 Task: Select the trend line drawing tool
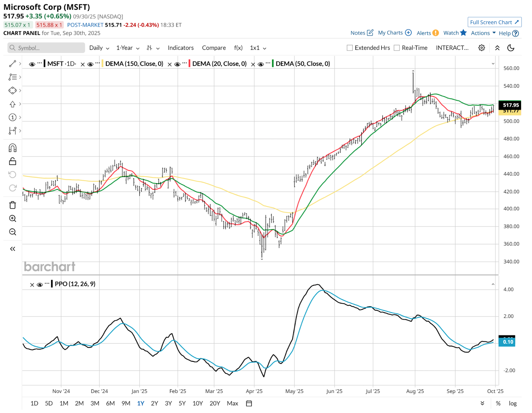pos(13,64)
